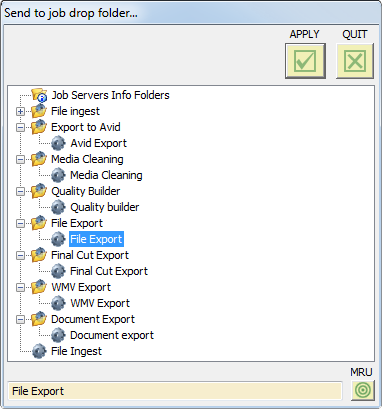382x409 pixels.
Task: Collapse the Document Export folder node
Action: click(21, 319)
